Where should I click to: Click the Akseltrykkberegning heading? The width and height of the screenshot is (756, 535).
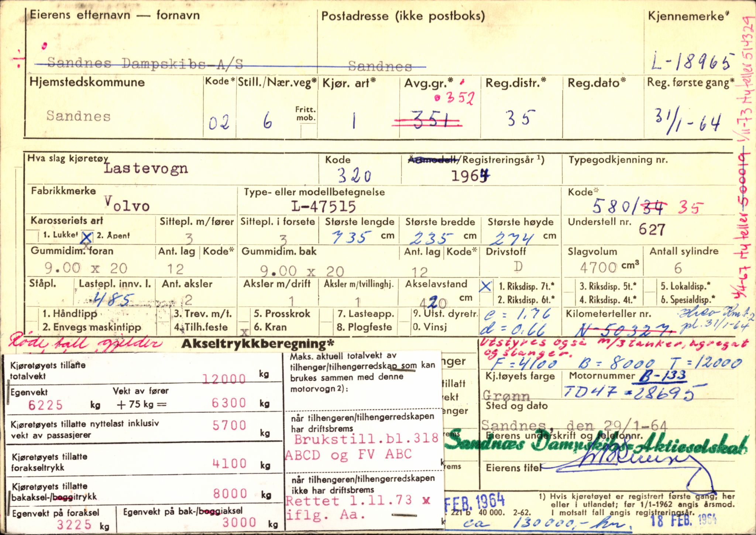pyautogui.click(x=258, y=344)
